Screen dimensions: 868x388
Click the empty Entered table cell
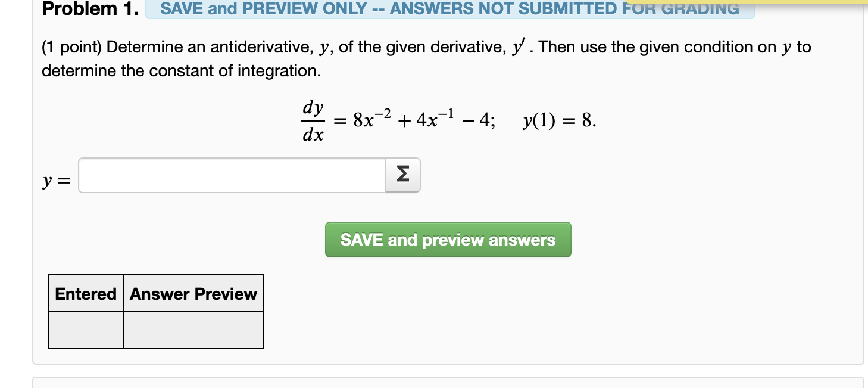(85, 328)
